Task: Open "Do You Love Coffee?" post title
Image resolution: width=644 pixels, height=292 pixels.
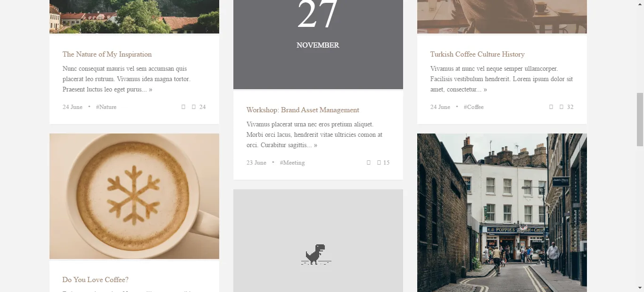Action: [x=96, y=280]
